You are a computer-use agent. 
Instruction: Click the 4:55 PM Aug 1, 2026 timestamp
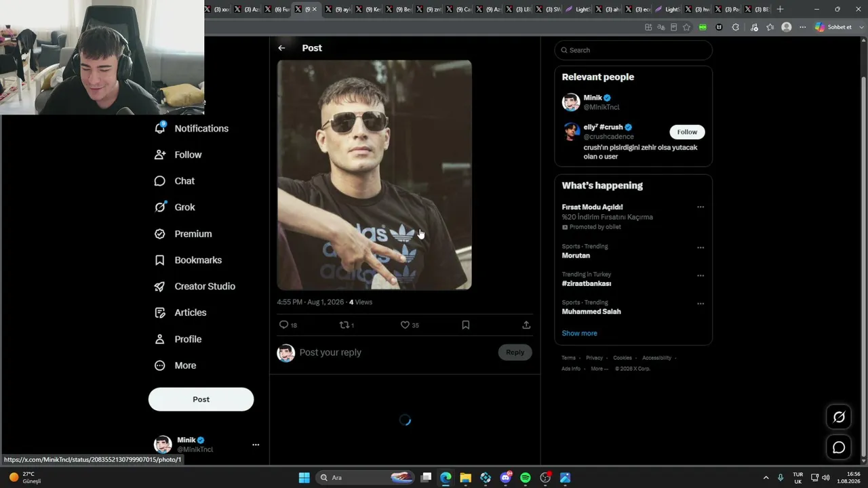[x=311, y=302]
